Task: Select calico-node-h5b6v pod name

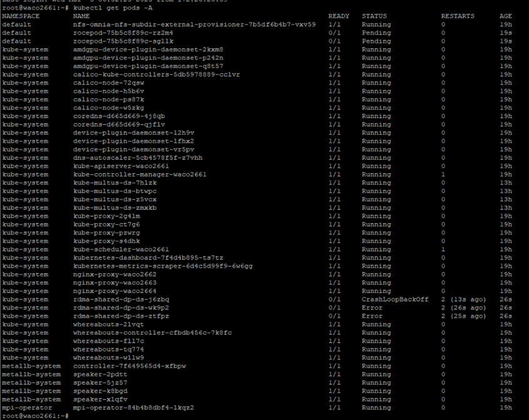Action: tap(109, 91)
